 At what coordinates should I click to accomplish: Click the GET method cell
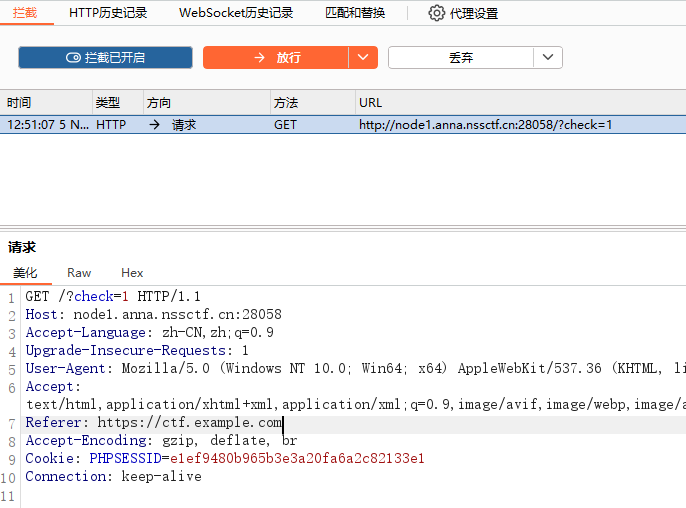tap(285, 125)
